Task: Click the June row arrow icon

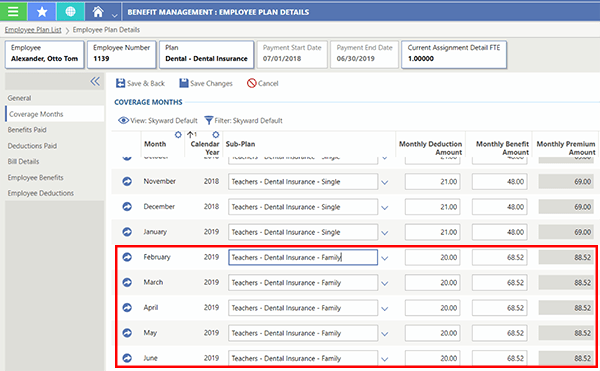Action: pos(127,358)
